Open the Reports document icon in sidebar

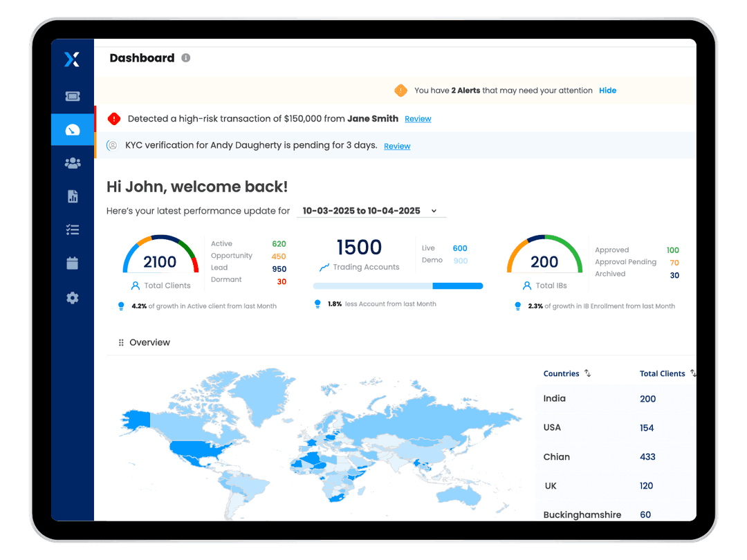pyautogui.click(x=73, y=196)
